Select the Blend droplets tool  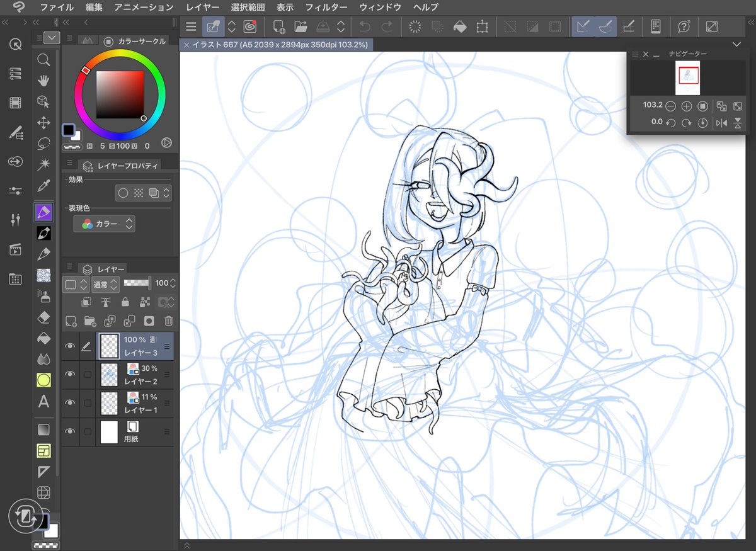pos(43,359)
